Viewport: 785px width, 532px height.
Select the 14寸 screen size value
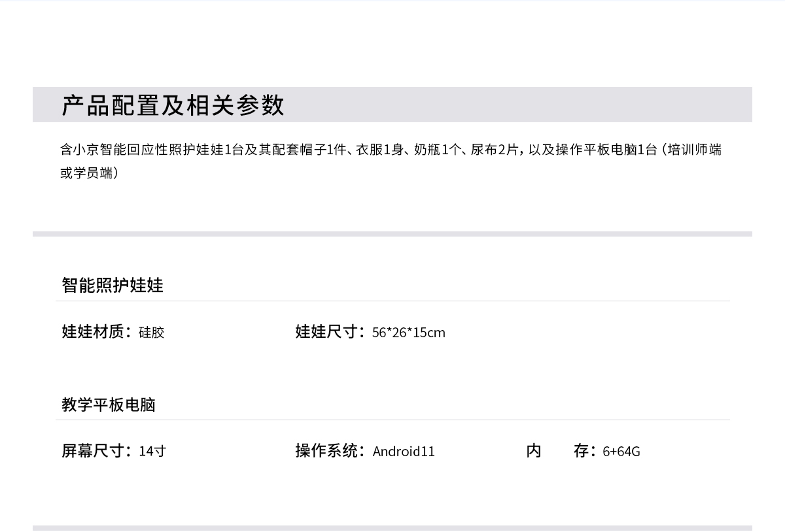[x=152, y=452]
